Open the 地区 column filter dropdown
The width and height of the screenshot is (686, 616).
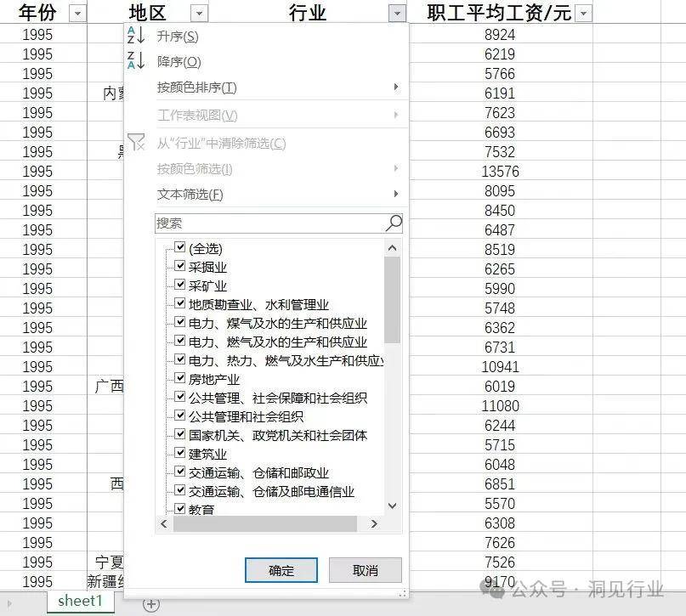(x=199, y=14)
